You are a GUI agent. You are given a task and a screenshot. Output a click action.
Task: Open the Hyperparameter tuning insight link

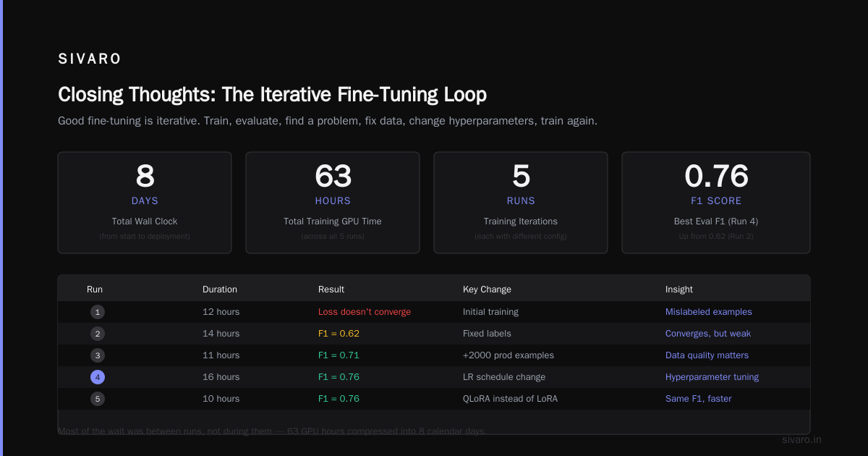click(712, 377)
